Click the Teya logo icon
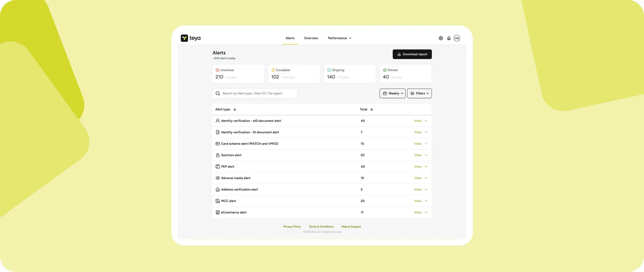Screen dimensions: 644x272 pyautogui.click(x=184, y=38)
